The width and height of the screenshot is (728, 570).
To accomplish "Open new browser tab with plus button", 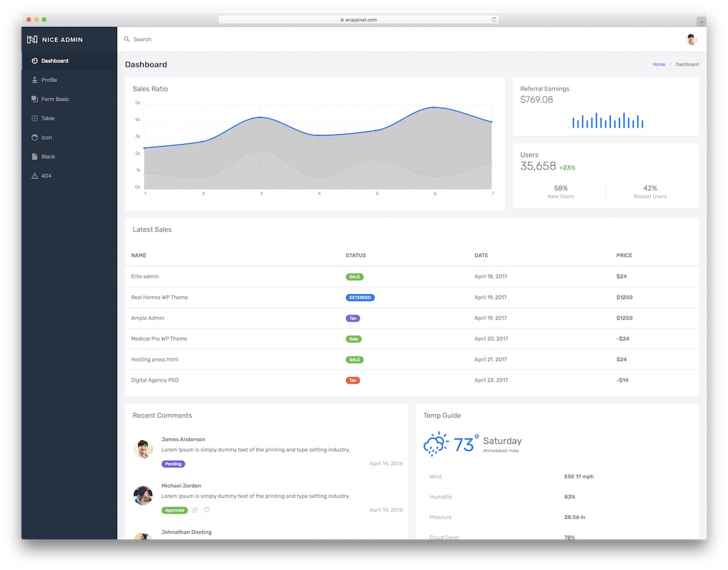I will [701, 21].
